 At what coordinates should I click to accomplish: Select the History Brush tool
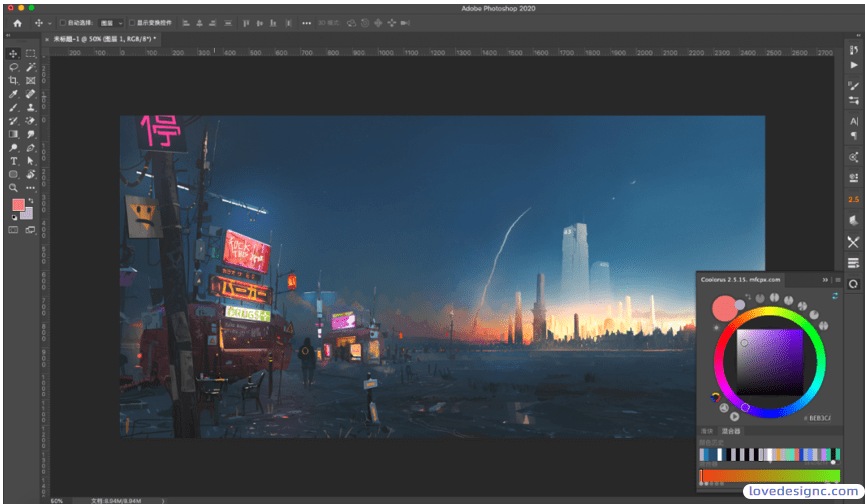pos(14,121)
